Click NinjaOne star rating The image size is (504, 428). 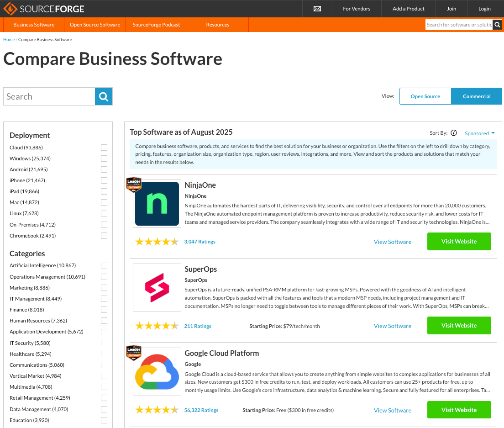[157, 242]
